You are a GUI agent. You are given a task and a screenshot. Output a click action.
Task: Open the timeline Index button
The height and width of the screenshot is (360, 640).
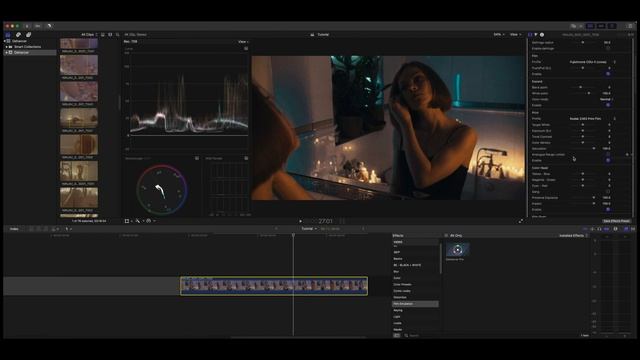point(14,229)
